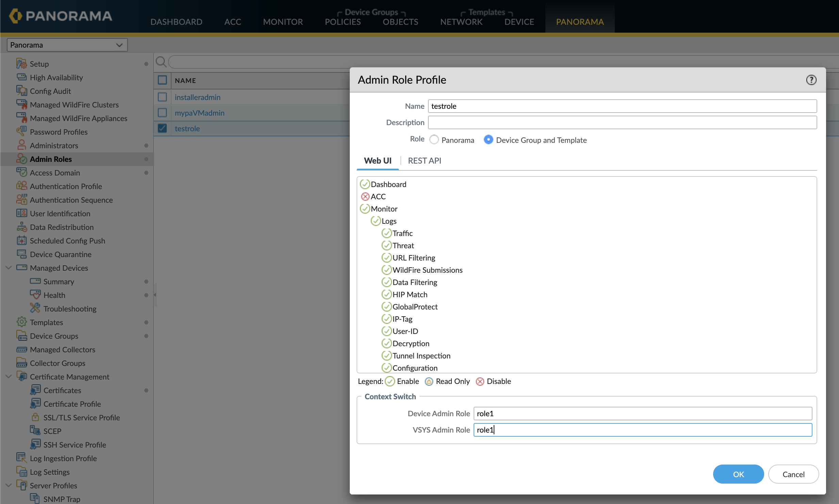839x504 pixels.
Task: Check the installeradmin row checkbox
Action: [x=162, y=97]
